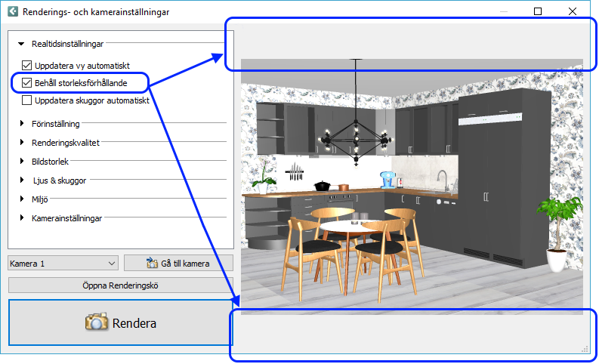Image resolution: width=599 pixels, height=364 pixels.
Task: Expand the Miljö section
Action: (x=23, y=199)
